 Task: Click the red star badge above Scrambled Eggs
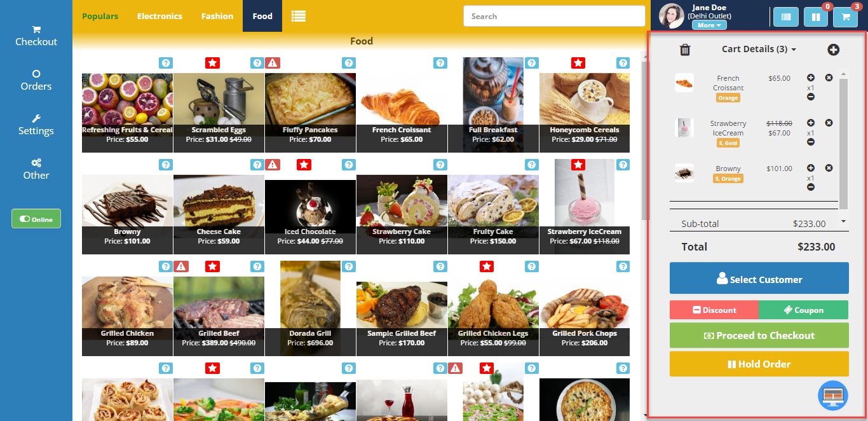[x=212, y=63]
